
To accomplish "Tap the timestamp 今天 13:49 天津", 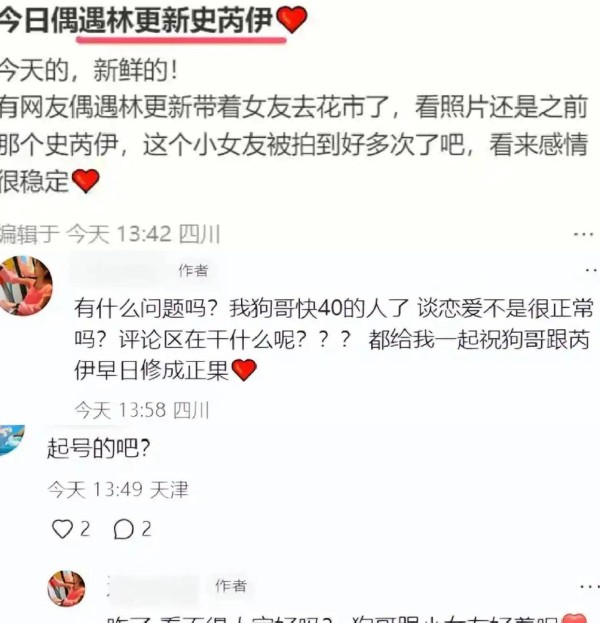I will point(118,489).
